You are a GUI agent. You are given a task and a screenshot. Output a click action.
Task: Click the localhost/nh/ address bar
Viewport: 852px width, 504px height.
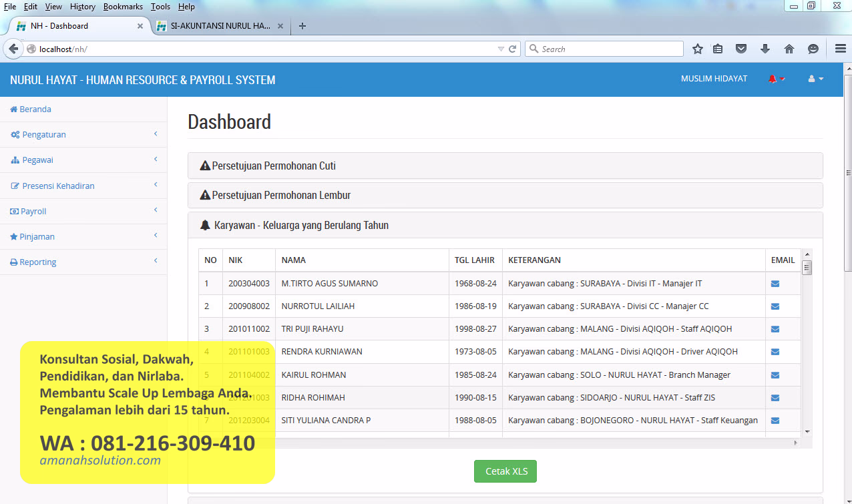point(267,49)
